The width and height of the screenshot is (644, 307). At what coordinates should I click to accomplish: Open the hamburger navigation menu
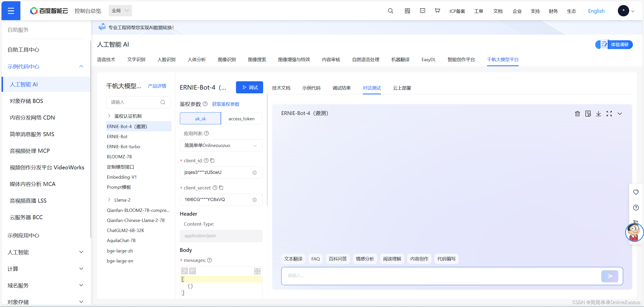click(x=11, y=11)
